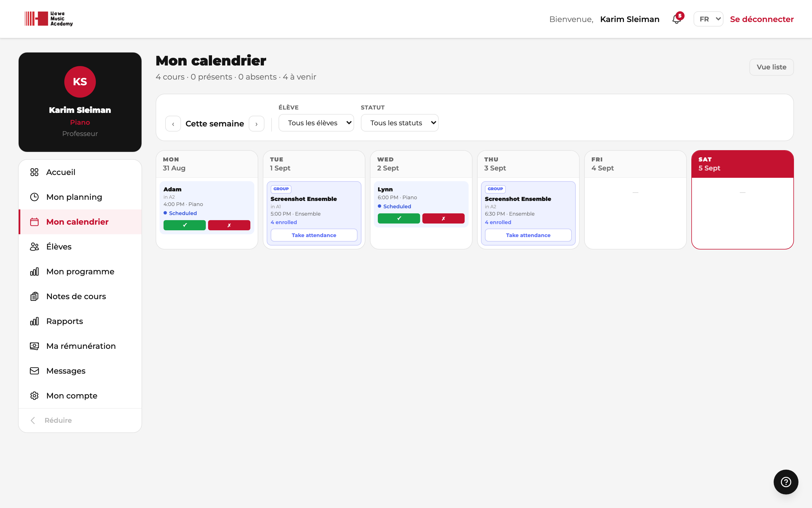Open the Tous les statuts dropdown
Screen dimensions: 812x508
[400, 123]
